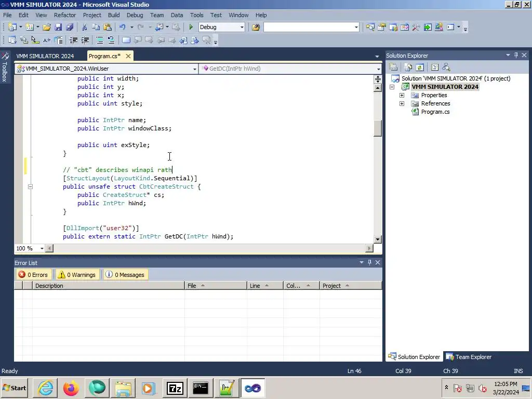Undo the last edit
Screen dimensions: 532x399
(x=123, y=27)
